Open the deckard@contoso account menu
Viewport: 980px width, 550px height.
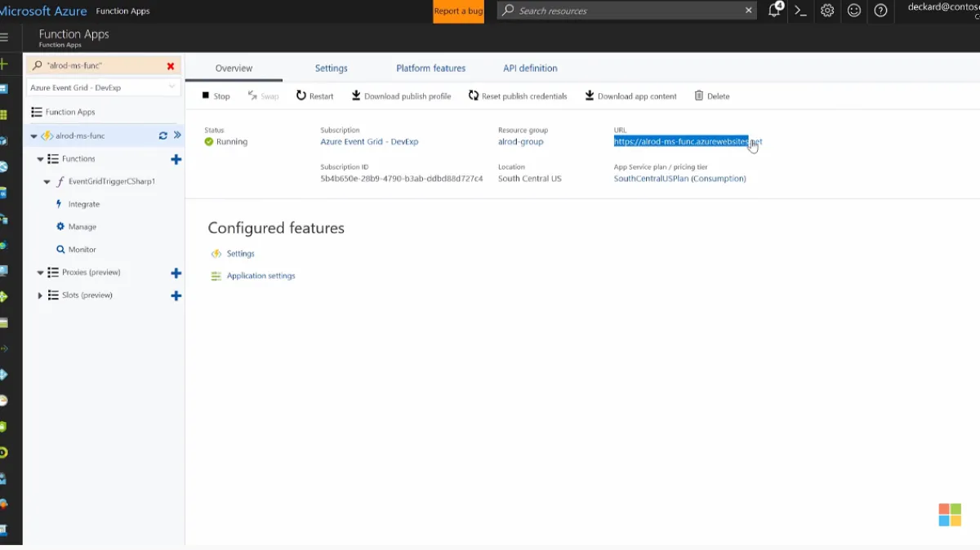click(943, 10)
